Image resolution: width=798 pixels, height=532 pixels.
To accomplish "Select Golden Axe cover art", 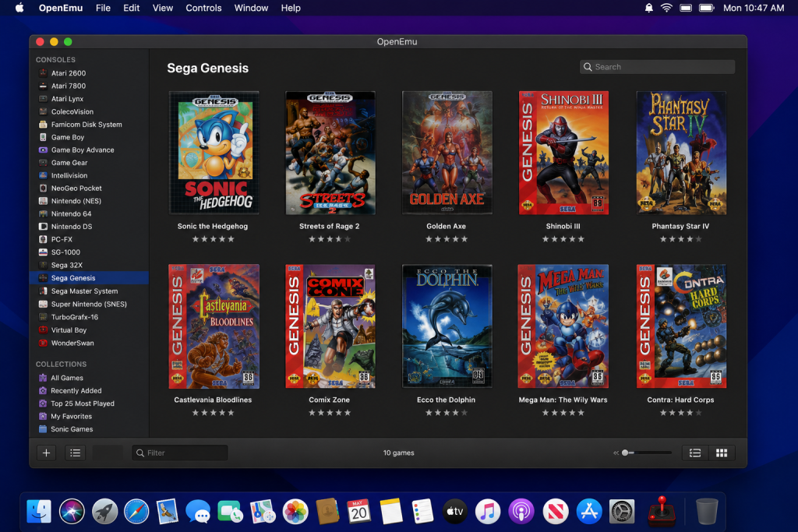I will click(x=447, y=153).
